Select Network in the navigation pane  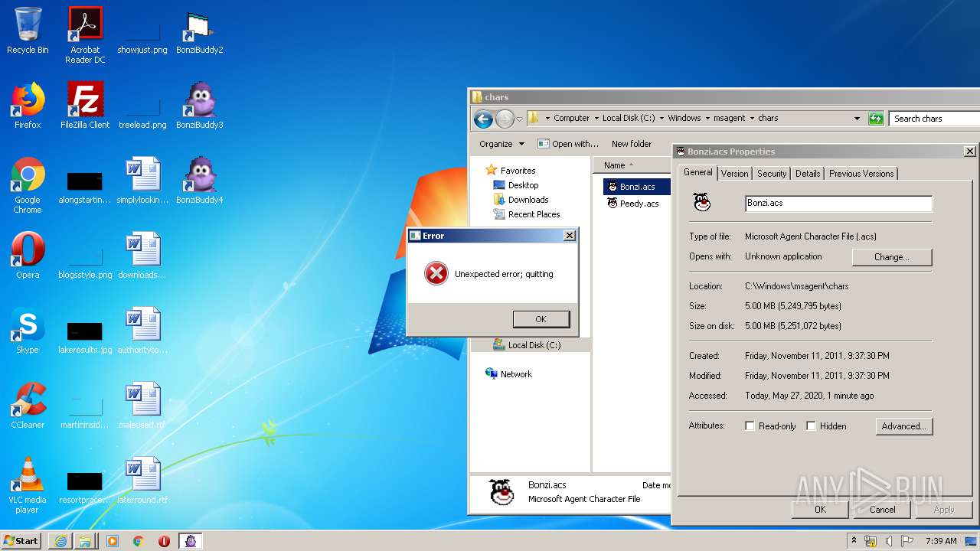click(509, 374)
